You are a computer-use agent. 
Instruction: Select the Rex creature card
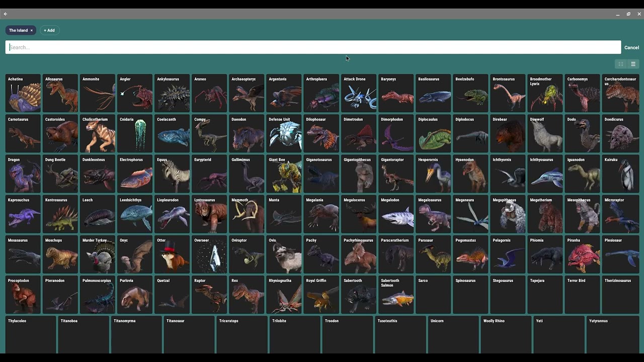247,294
